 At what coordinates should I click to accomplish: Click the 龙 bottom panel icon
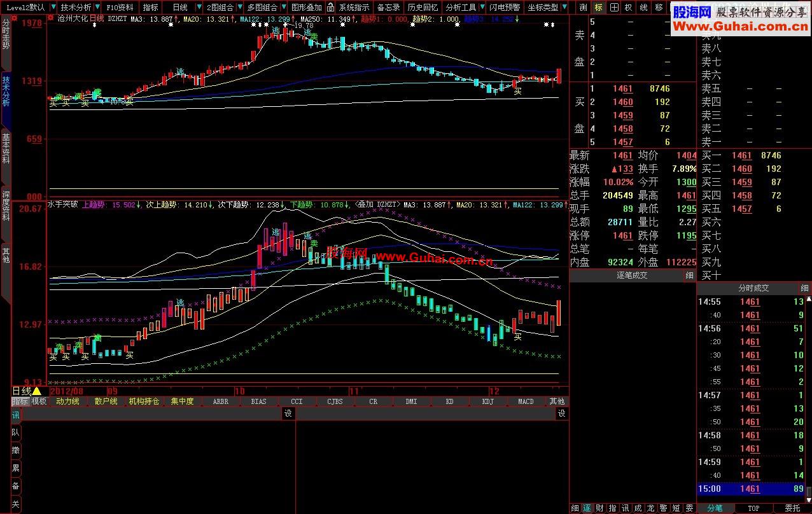coord(651,508)
